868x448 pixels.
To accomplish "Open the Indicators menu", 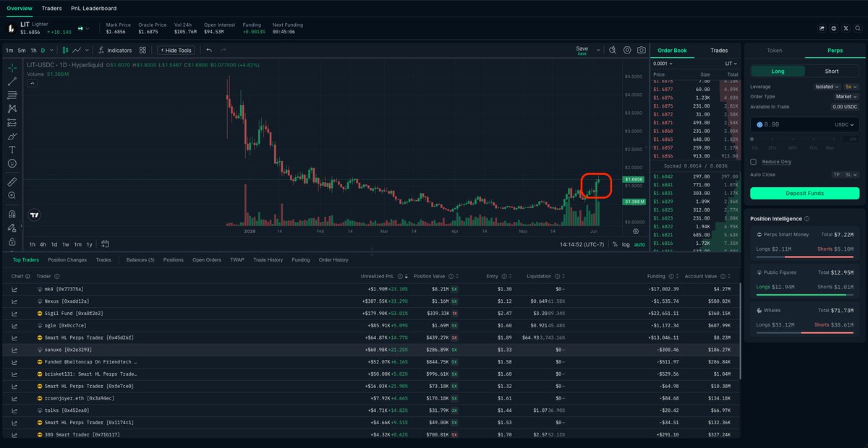I will [x=116, y=51].
